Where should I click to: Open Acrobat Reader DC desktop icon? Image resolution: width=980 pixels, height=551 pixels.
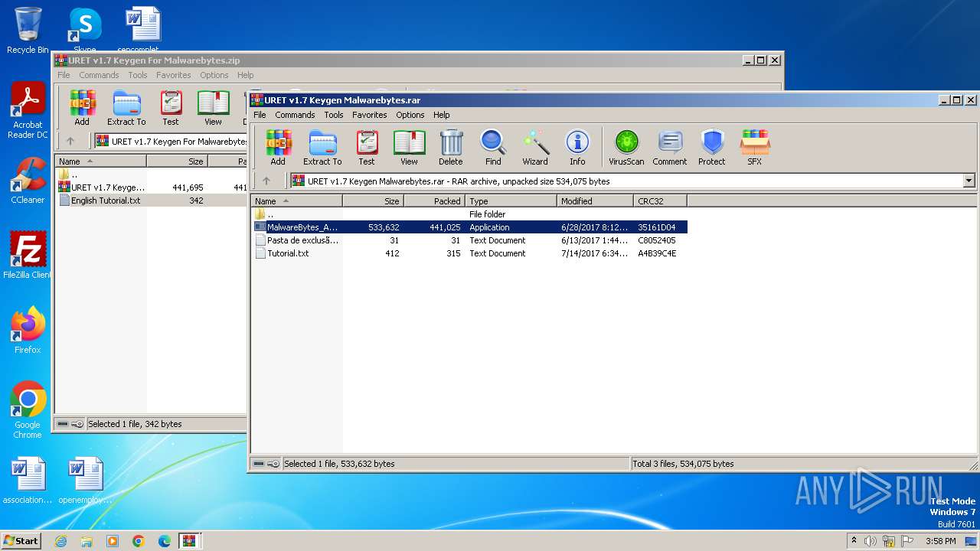coord(28,110)
